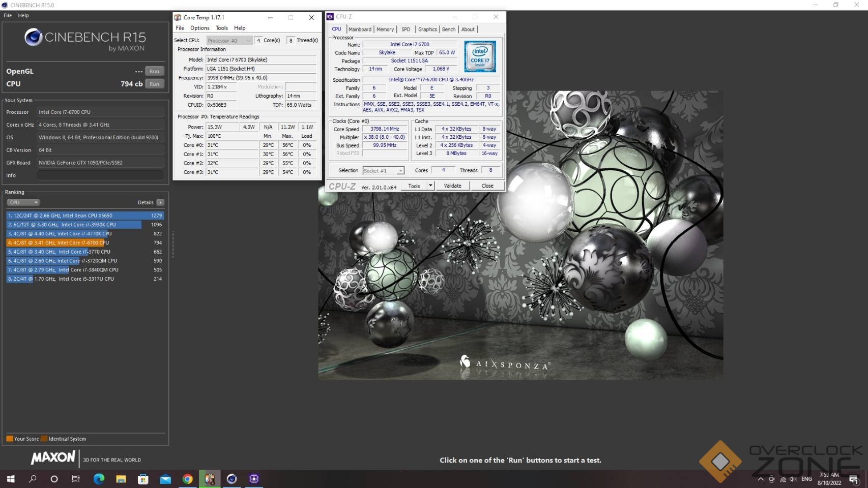Switch to CPU-Z Mainboard tab
868x488 pixels.
[x=360, y=29]
